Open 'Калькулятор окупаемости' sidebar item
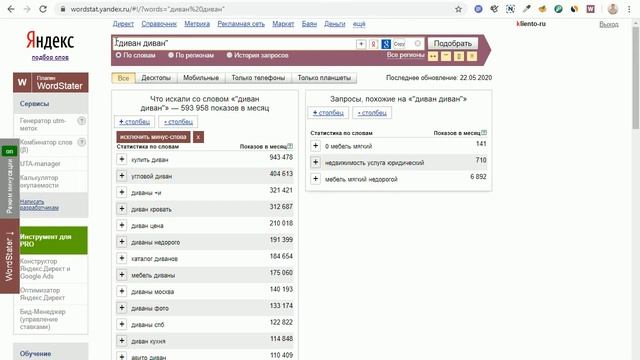This screenshot has height=360, width=640. (x=39, y=181)
